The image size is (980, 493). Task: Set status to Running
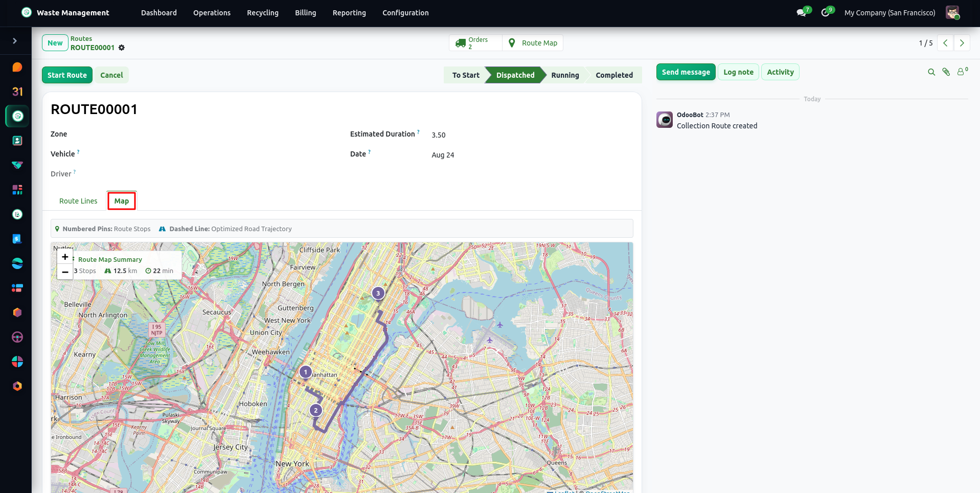pos(565,75)
